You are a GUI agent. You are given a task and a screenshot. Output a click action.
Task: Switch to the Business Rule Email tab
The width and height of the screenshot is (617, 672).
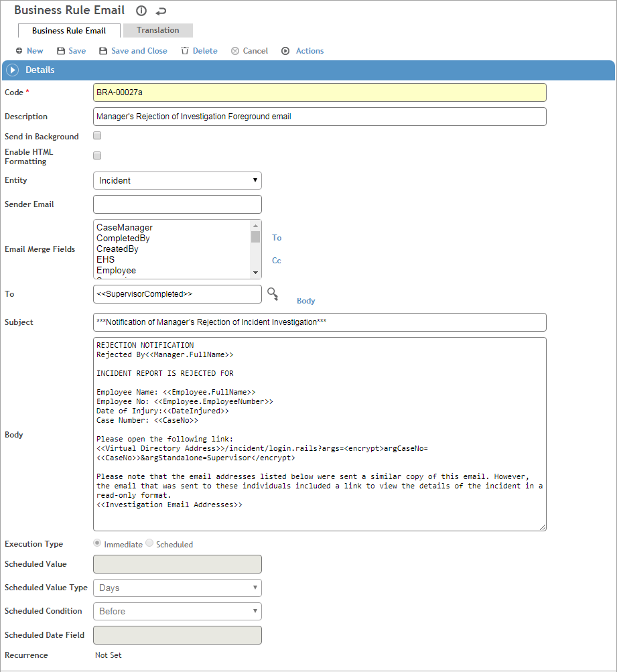click(x=69, y=31)
